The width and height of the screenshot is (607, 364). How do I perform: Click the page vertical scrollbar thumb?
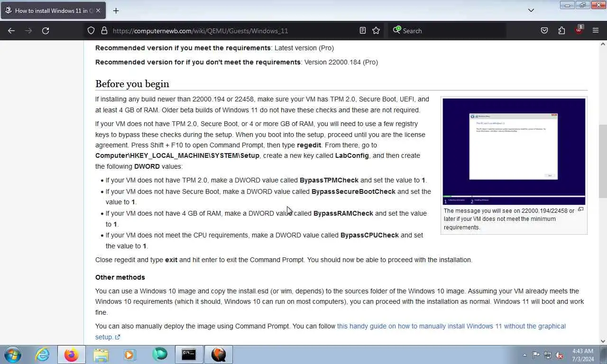point(603,161)
